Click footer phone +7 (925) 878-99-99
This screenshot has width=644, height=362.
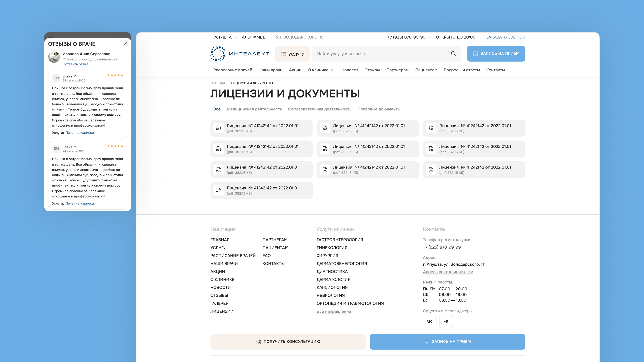pos(442,247)
